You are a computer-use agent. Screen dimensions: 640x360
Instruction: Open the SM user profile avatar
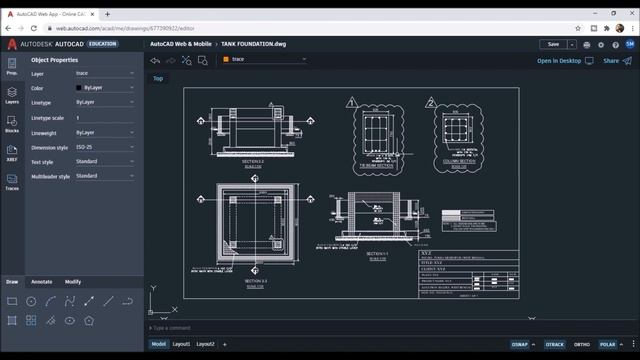[x=630, y=44]
